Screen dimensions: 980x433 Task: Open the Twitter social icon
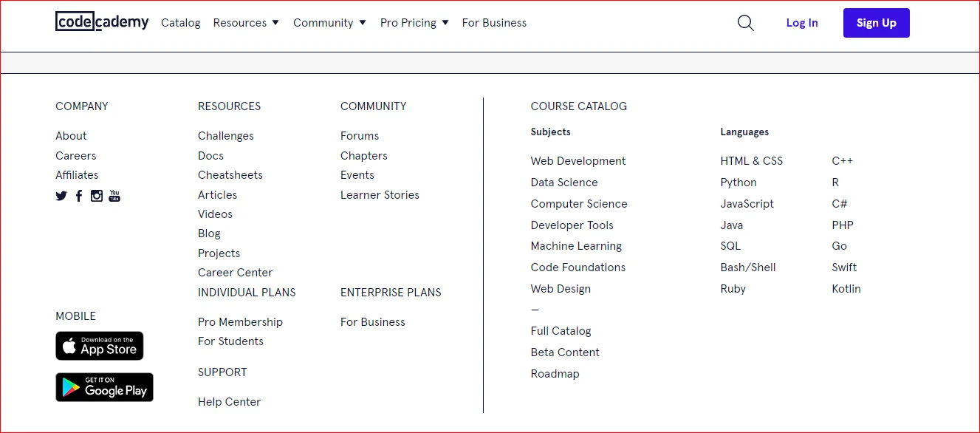(61, 196)
